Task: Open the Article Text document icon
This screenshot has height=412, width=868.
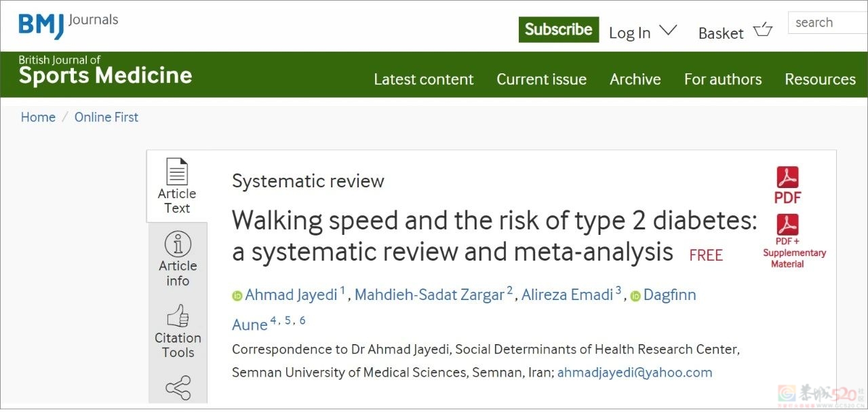Action: (177, 171)
